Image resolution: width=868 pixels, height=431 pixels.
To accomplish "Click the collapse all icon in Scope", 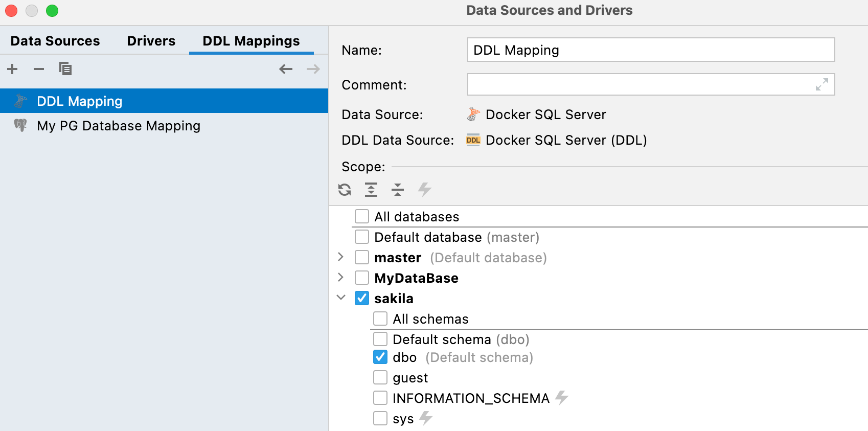I will coord(397,190).
